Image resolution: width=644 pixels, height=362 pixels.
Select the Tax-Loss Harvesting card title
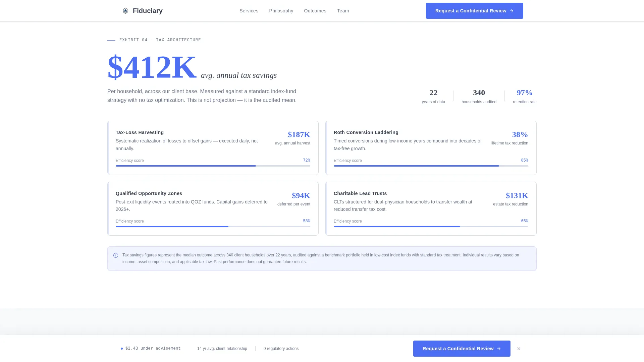click(x=140, y=132)
